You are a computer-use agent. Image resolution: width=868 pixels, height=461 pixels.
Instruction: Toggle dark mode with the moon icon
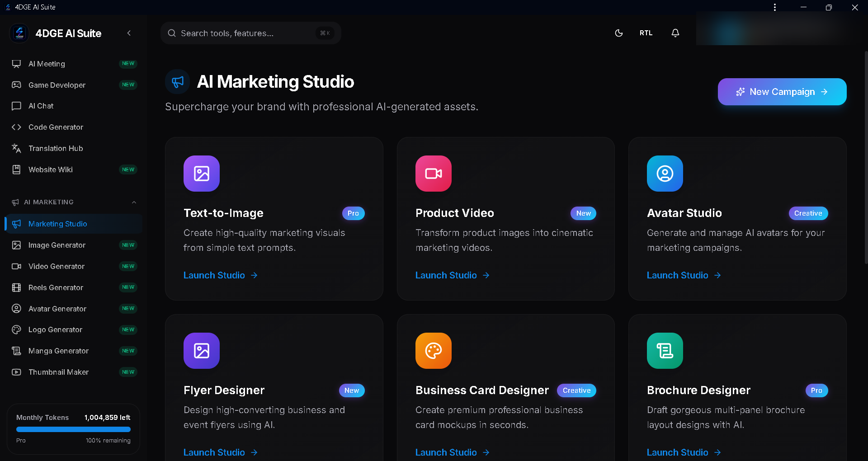point(619,33)
